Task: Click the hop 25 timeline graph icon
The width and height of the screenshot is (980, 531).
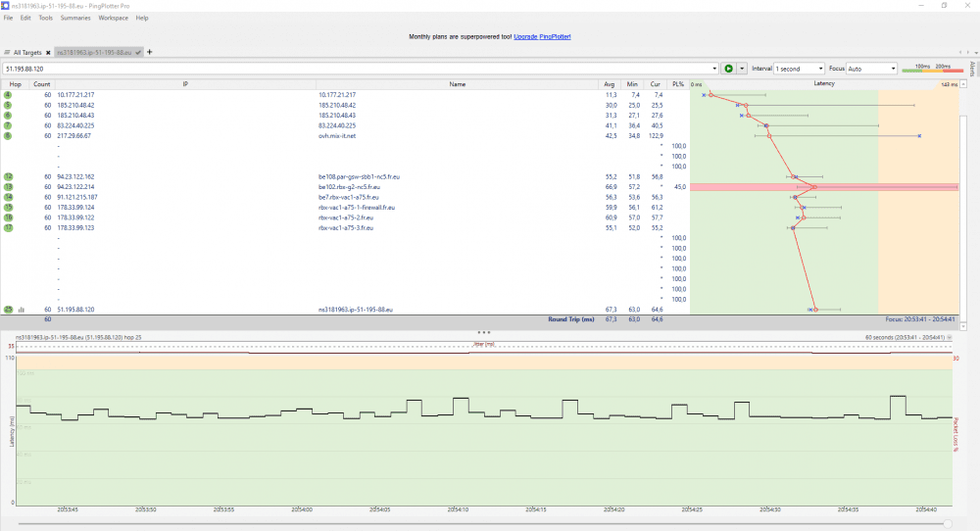Action: [22, 309]
